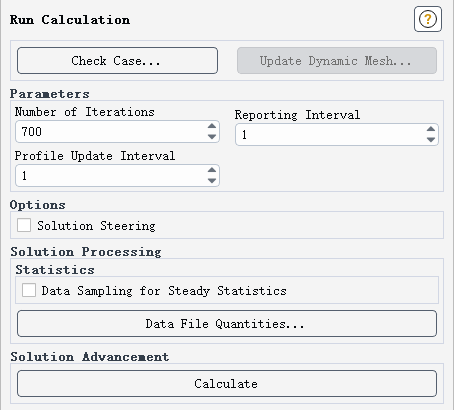Viewport: 454px width, 410px height.
Task: Increase Reporting Interval with up arrow
Action: 431,129
